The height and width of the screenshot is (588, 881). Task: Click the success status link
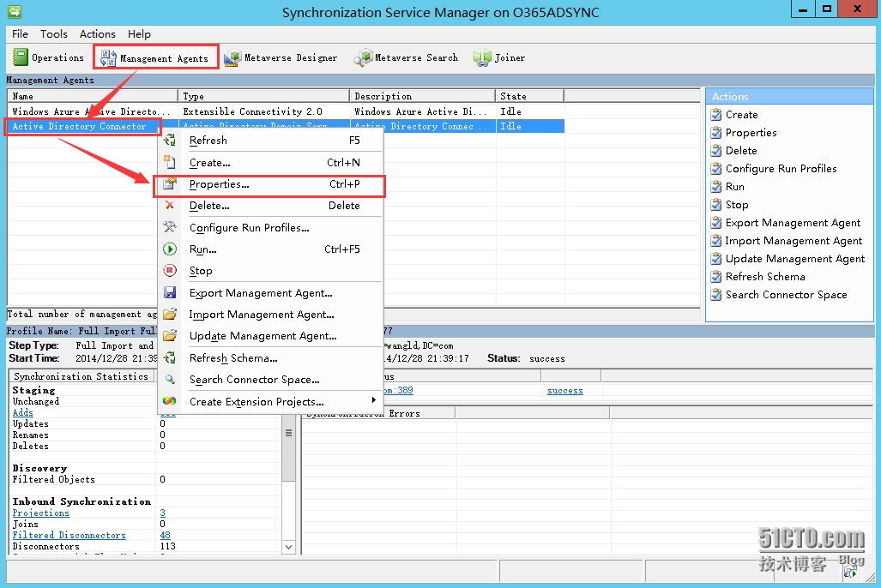564,391
